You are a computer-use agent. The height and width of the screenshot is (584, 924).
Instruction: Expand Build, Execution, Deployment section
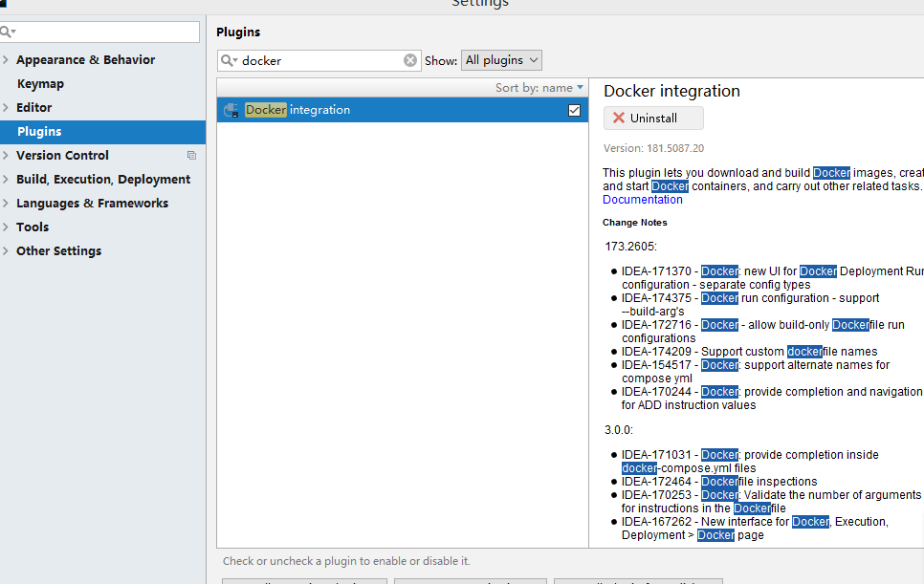pos(6,179)
